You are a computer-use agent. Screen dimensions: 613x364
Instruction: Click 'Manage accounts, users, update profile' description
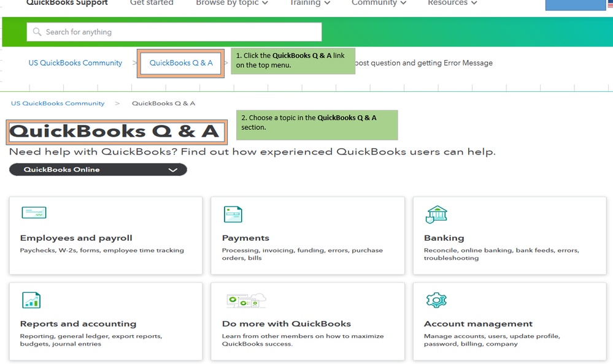pyautogui.click(x=492, y=339)
